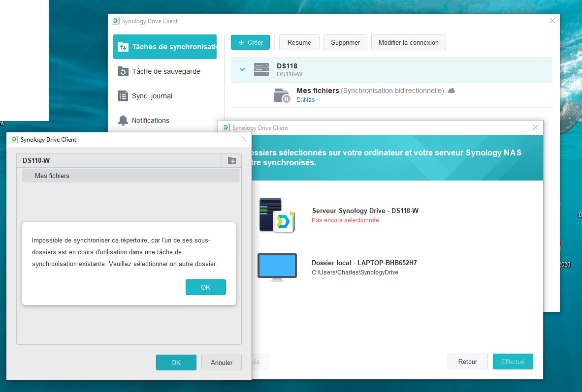Close the sync wizard window
Image resolution: width=582 pixels, height=392 pixels.
(536, 127)
